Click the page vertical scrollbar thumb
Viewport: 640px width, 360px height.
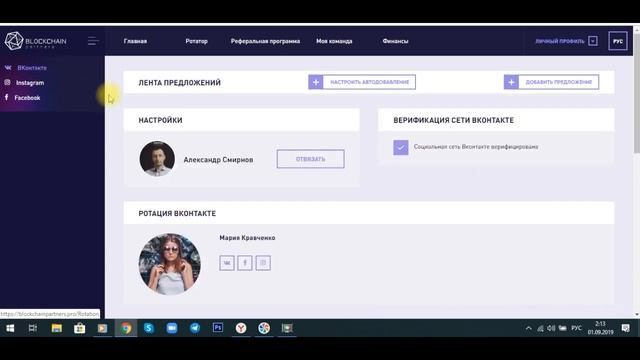(x=636, y=94)
